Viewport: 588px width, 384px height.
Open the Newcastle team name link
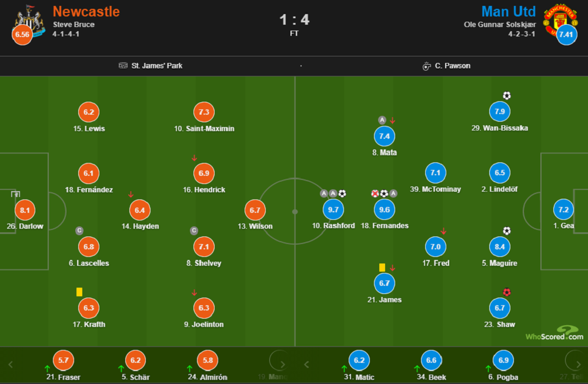click(86, 12)
